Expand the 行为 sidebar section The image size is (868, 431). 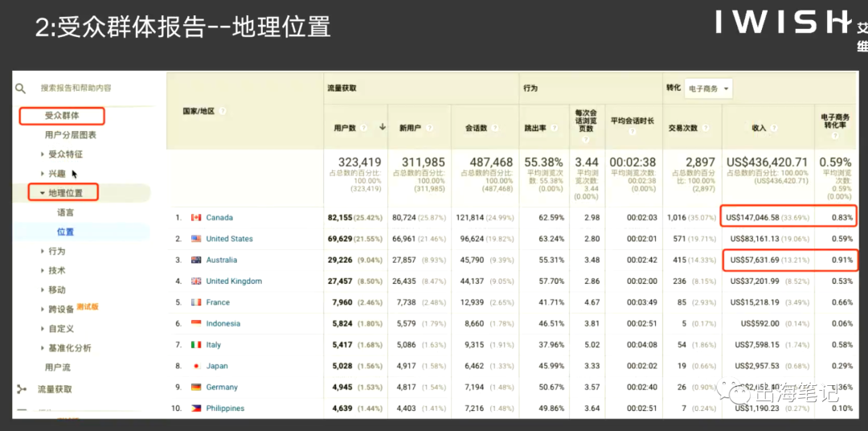pos(43,251)
